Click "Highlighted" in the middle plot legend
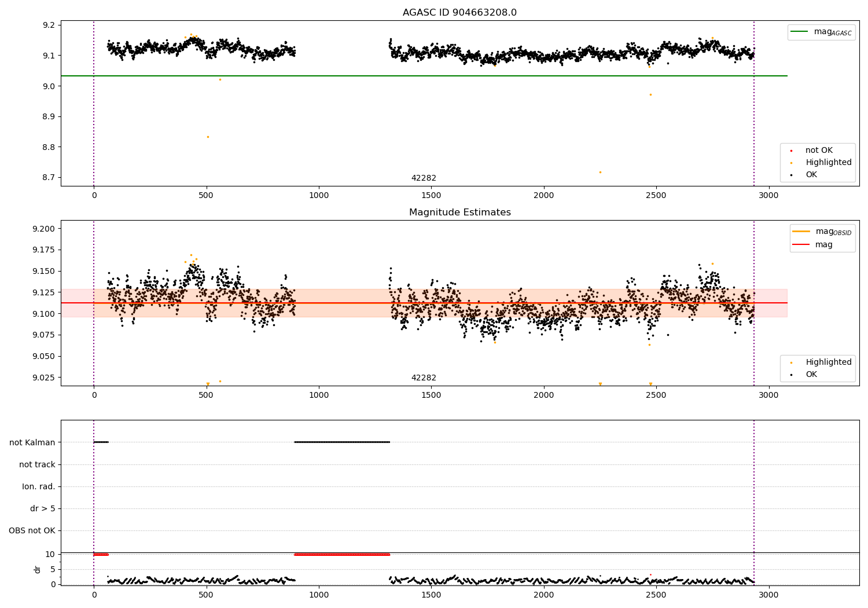Viewport: 868px width, 608px height. [829, 362]
